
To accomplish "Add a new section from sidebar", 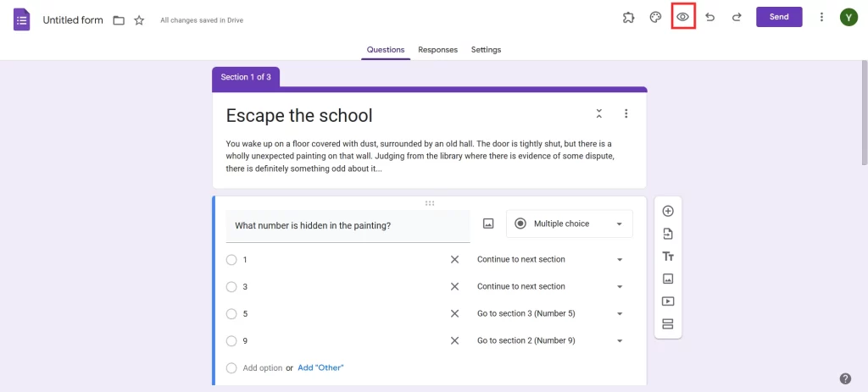I will click(x=668, y=323).
